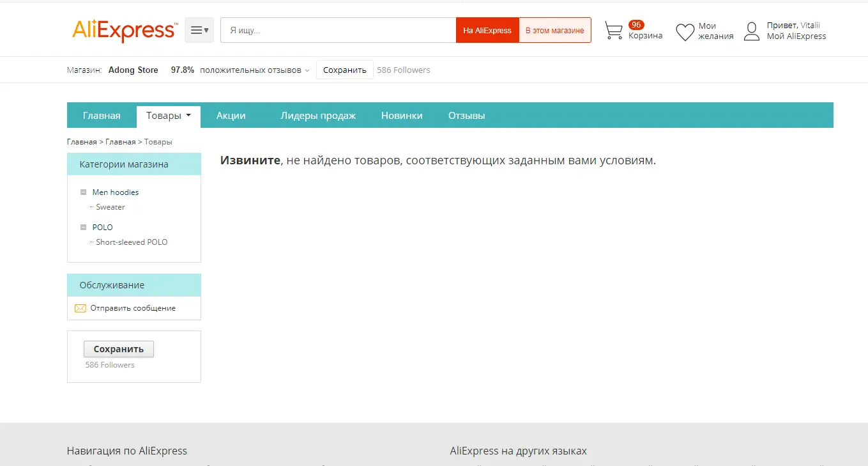868x466 pixels.
Task: Switch to the Акции tab
Action: (231, 116)
